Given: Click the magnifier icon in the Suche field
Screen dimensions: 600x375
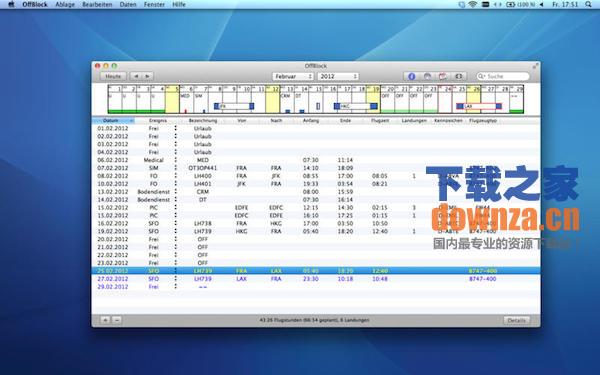Looking at the screenshot, I should pos(481,77).
